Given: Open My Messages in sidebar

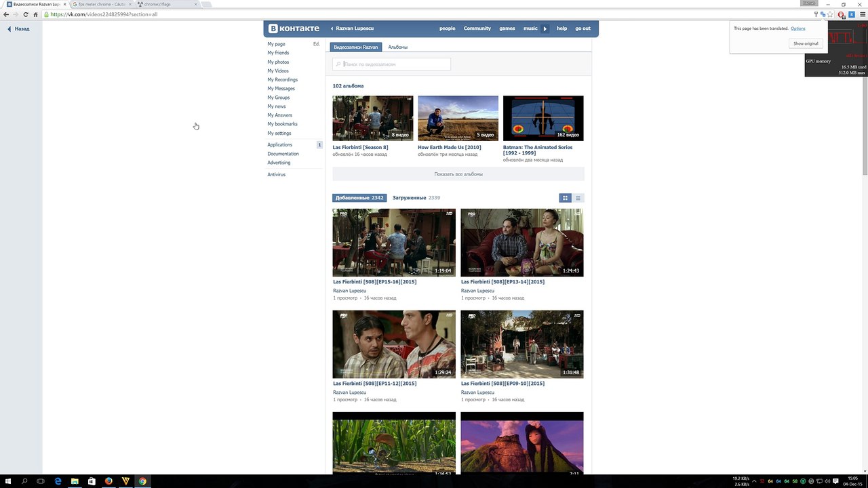Looking at the screenshot, I should tap(281, 88).
